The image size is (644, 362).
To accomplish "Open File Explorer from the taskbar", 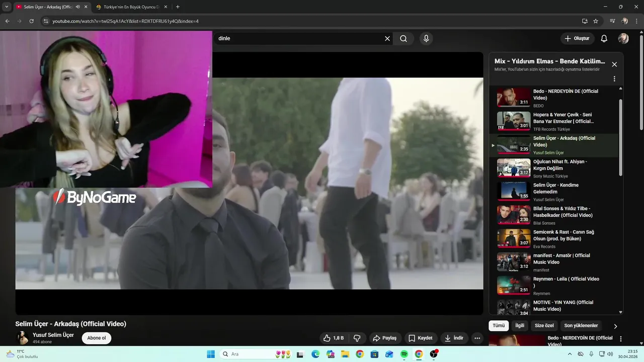I will 345,354.
